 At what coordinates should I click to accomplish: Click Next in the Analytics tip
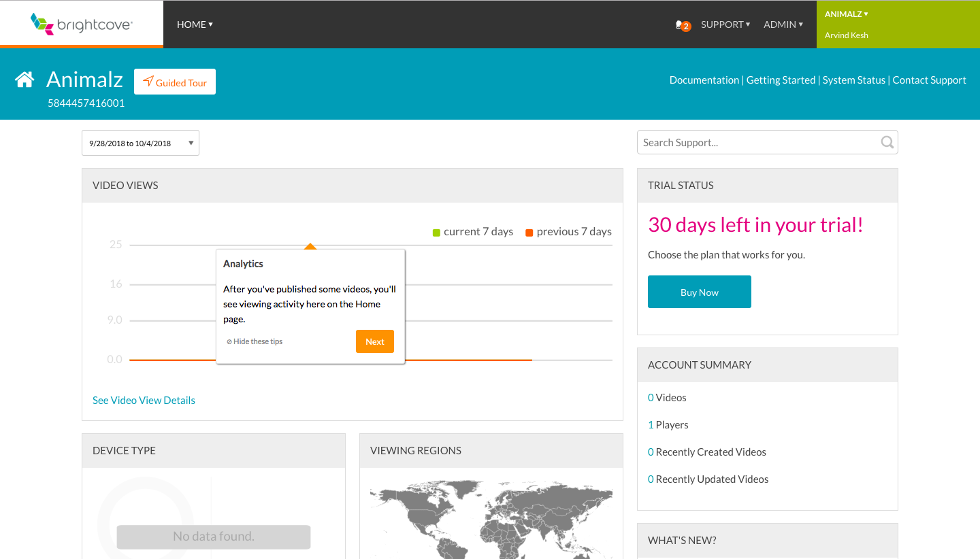(375, 341)
